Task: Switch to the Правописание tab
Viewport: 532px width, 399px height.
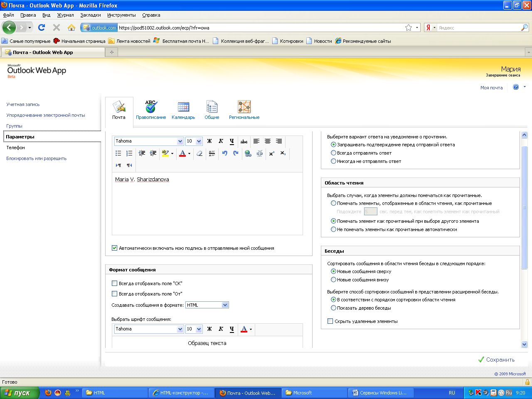Action: pyautogui.click(x=151, y=110)
